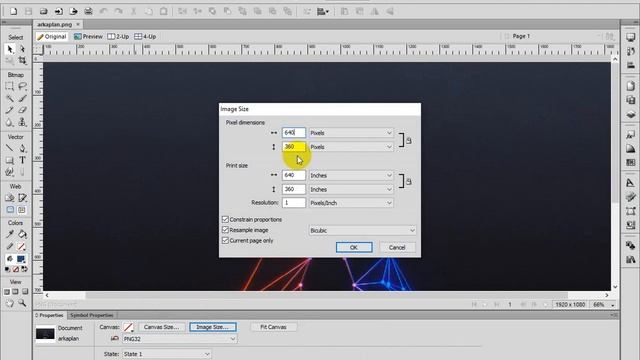Click the Export toolbar icon
This screenshot has height=360, width=640.
click(x=73, y=11)
